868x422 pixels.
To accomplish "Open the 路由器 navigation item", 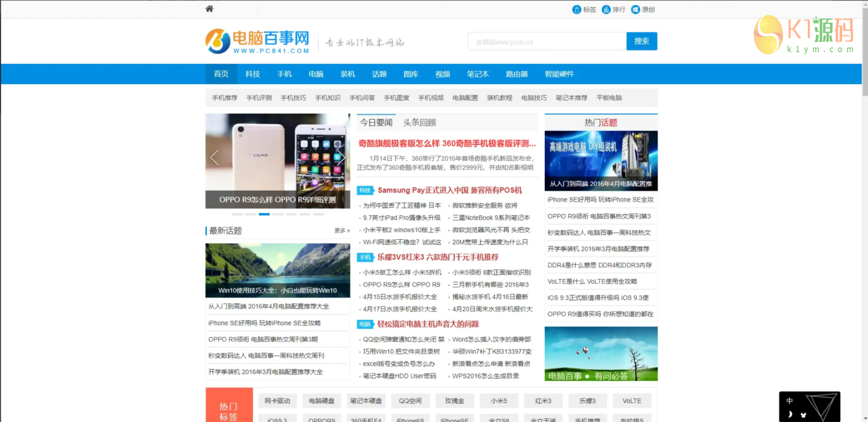I will (517, 74).
